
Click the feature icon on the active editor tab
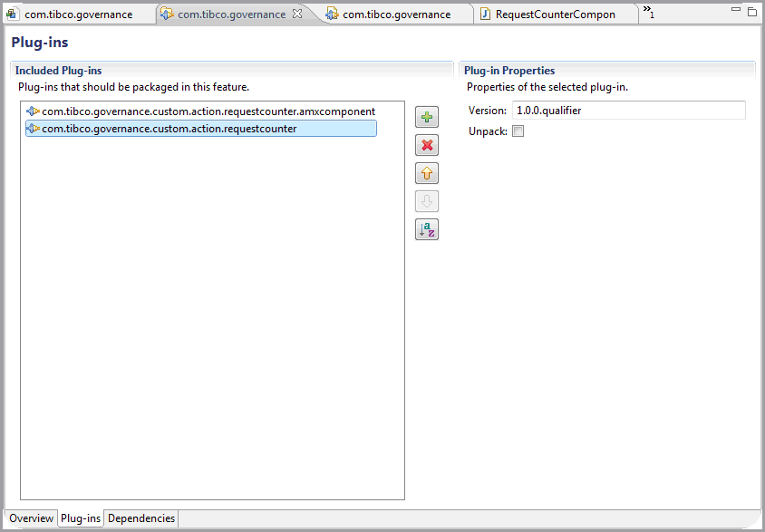[x=167, y=15]
